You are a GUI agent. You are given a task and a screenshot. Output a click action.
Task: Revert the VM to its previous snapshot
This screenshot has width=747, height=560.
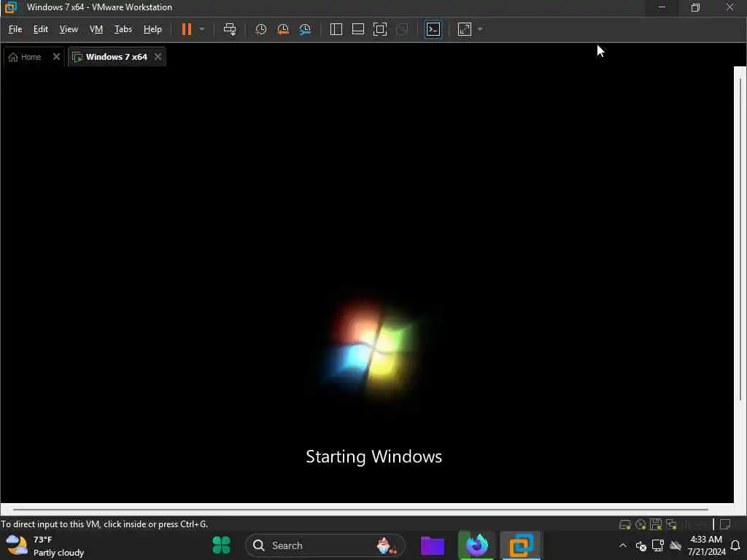(283, 29)
